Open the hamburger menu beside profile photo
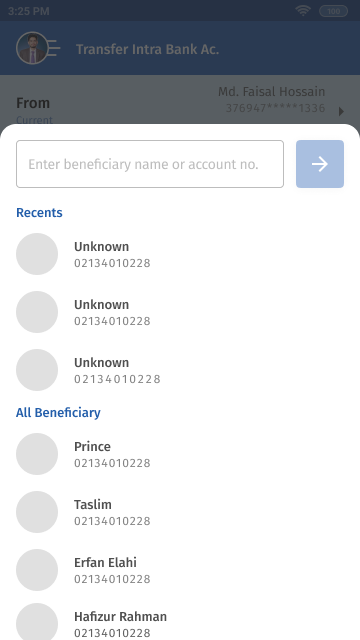Viewport: 360px width, 640px height. tap(55, 48)
